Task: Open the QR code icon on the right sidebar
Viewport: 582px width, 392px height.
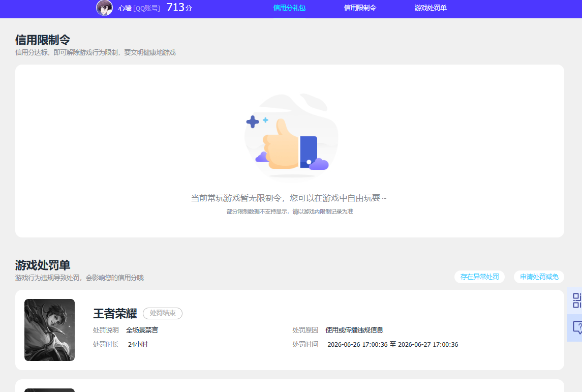Action: click(x=576, y=300)
